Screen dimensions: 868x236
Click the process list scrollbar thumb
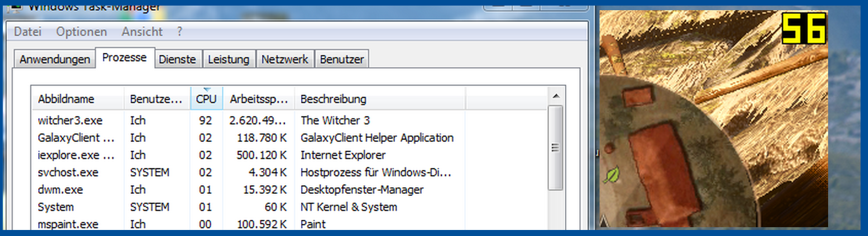tap(555, 148)
